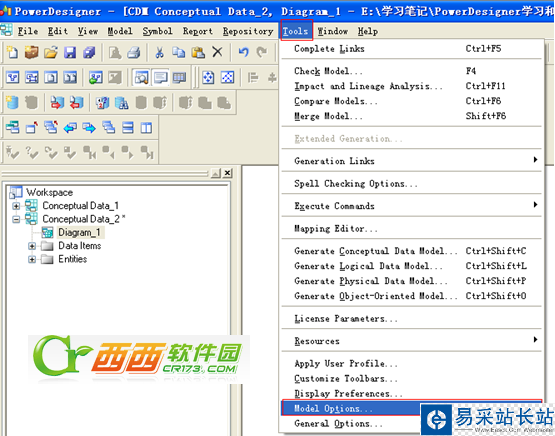
Task: Click the blue left arrow icon
Action: [70, 127]
